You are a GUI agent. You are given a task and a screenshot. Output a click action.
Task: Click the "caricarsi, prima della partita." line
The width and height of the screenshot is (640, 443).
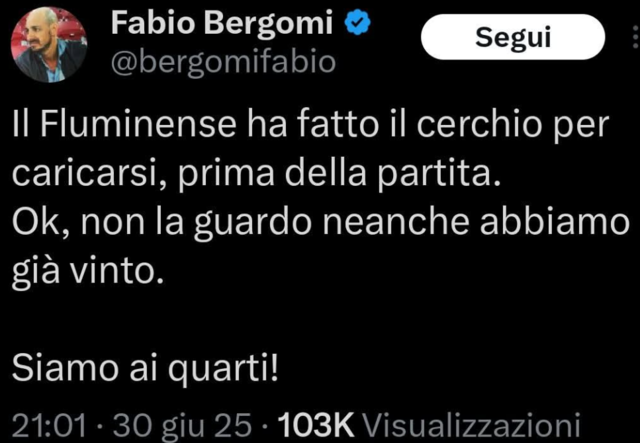pos(256,174)
